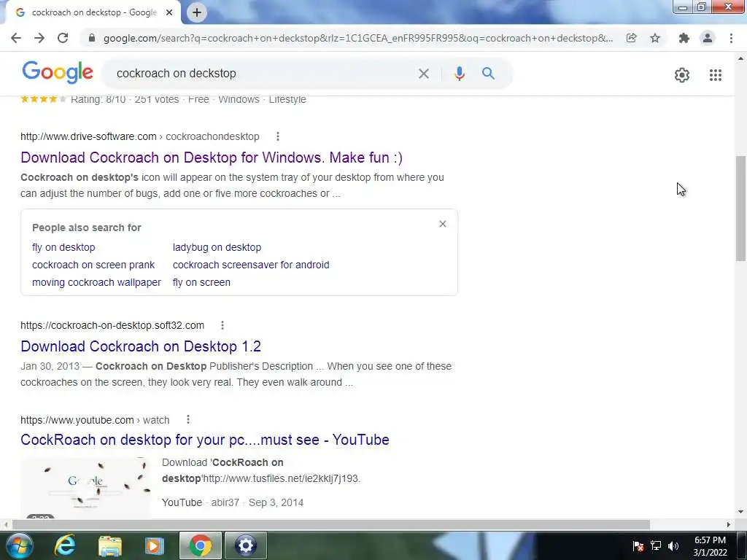Click the page's vertical scrollbar thumb
Image resolution: width=747 pixels, height=560 pixels.
point(740,208)
